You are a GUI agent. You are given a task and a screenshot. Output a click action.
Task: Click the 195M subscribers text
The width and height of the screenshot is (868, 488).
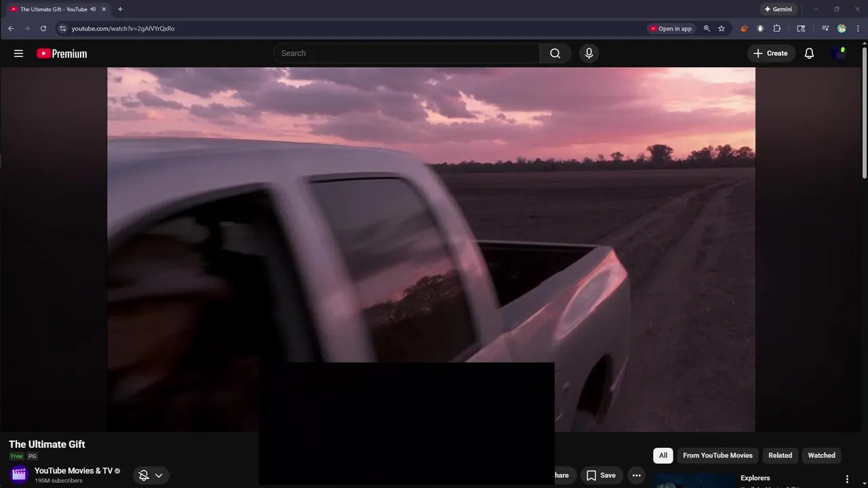pos(58,481)
